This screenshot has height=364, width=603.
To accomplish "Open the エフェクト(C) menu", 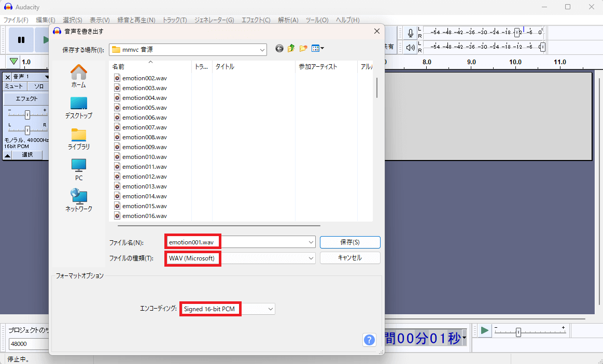I will (256, 20).
